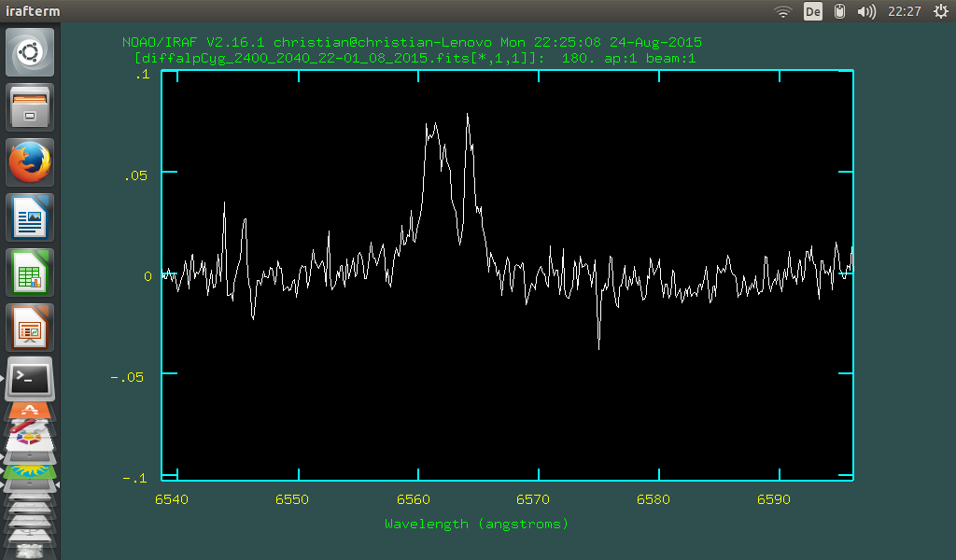Click the NOAO/IRAF V2.16.1 header line
This screenshot has width=956, height=560.
click(412, 42)
